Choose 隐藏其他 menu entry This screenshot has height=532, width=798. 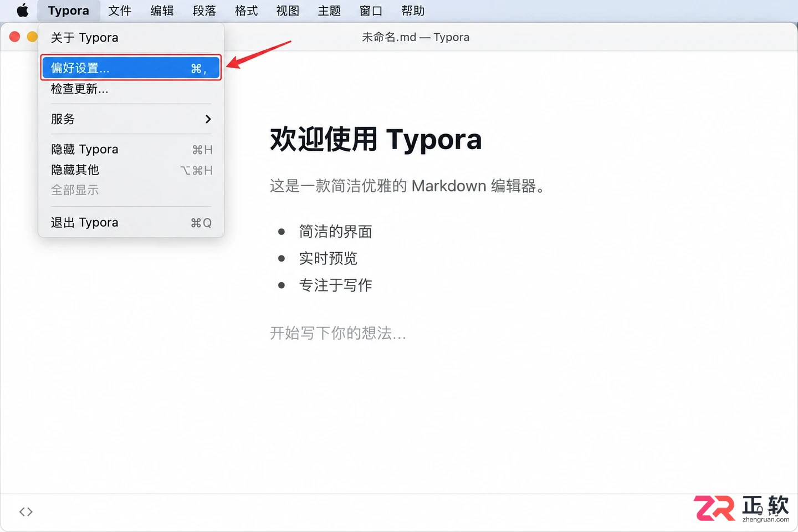pyautogui.click(x=131, y=170)
